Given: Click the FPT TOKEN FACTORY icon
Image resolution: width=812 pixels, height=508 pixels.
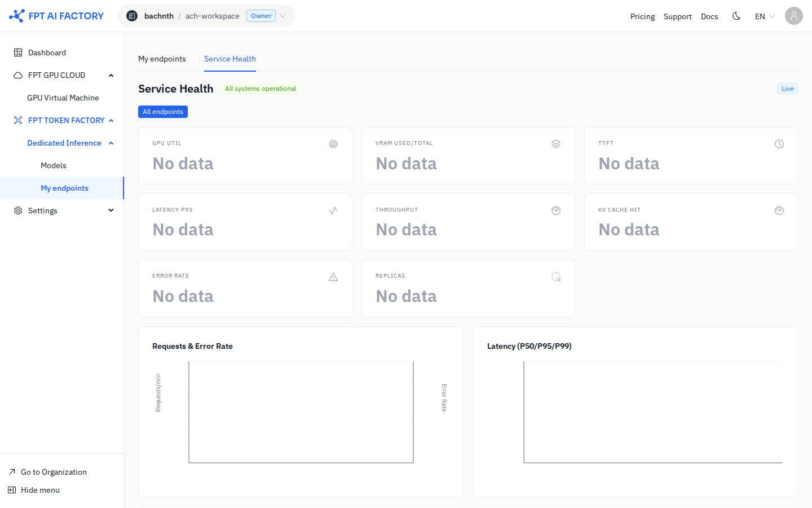Looking at the screenshot, I should pyautogui.click(x=18, y=120).
